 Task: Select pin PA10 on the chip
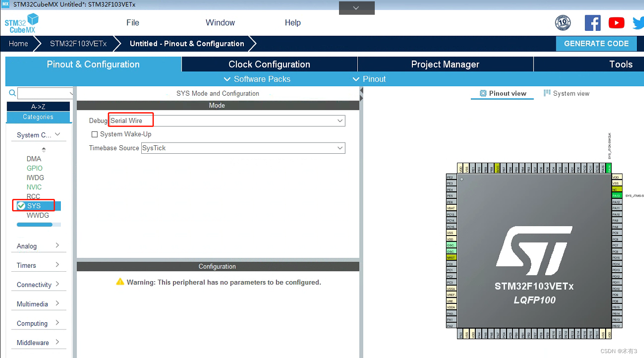(617, 215)
